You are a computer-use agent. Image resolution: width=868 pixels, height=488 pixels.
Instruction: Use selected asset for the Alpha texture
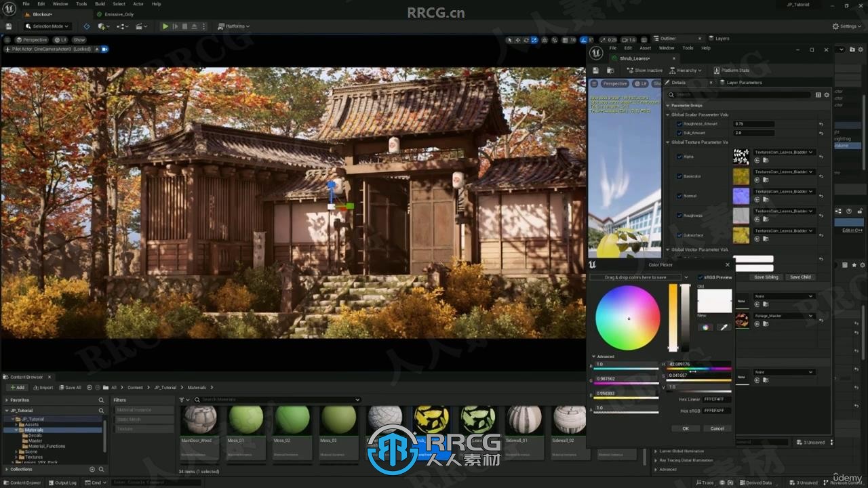click(x=757, y=161)
